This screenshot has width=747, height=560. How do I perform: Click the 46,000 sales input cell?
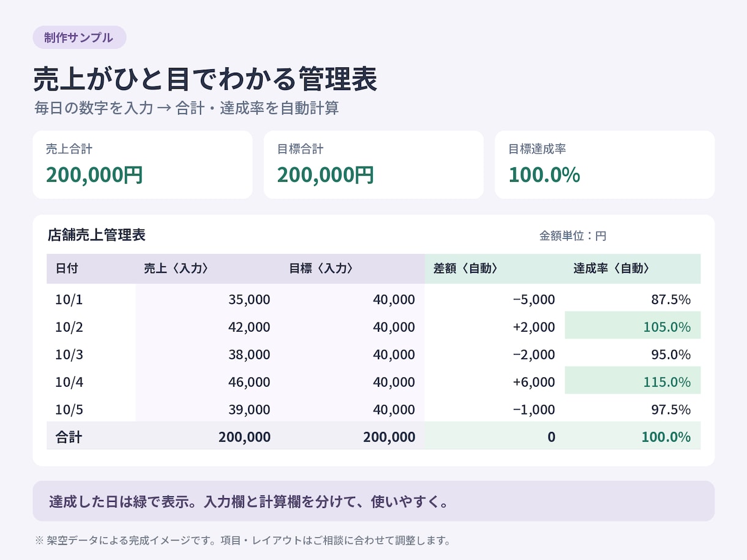(x=208, y=382)
